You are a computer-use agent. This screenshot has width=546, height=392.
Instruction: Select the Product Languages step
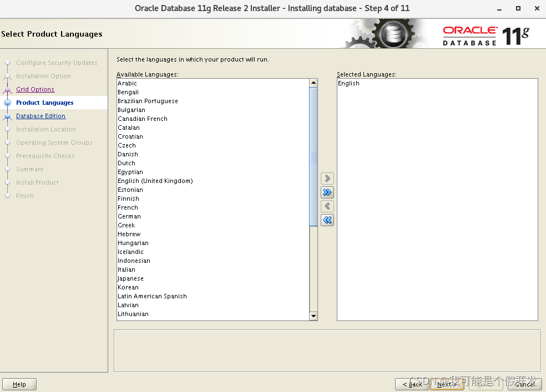[x=44, y=103]
